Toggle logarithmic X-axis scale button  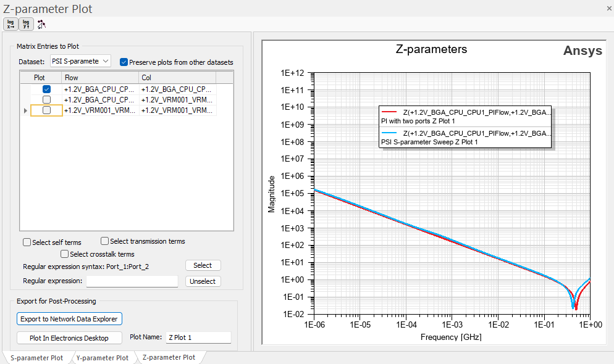11,24
